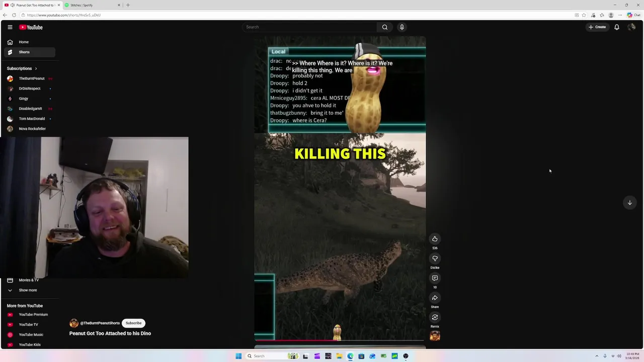Open OBS Studio from taskbar
The width and height of the screenshot is (644, 362).
(x=406, y=356)
